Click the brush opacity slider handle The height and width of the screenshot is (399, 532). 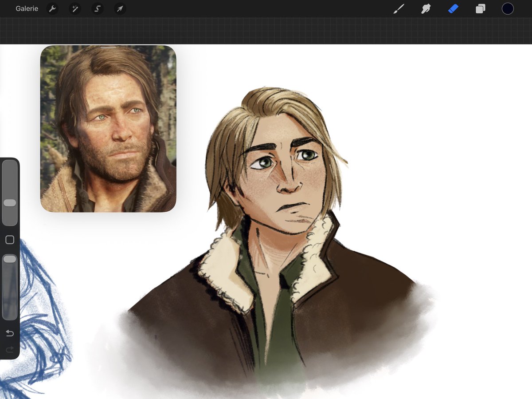[x=10, y=259]
